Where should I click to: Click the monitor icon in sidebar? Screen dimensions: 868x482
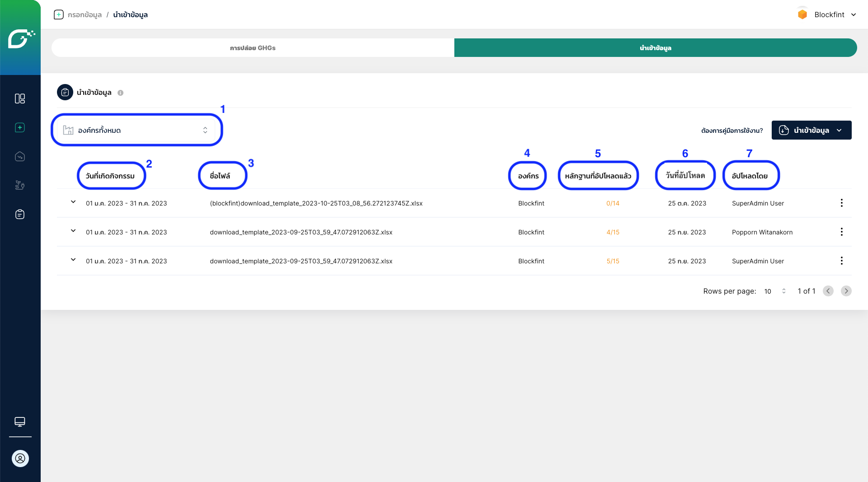[20, 421]
